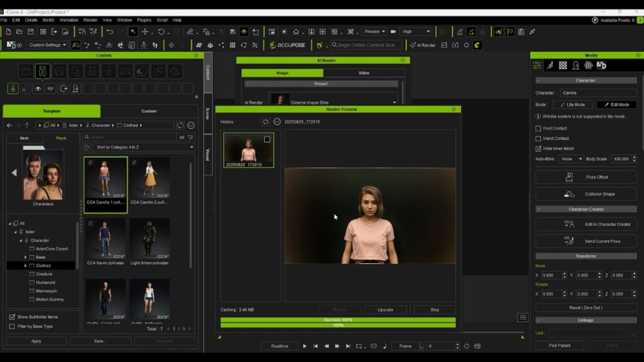Screen dimensions: 644x362
Task: Switch to the Item tab
Action: (x=25, y=138)
